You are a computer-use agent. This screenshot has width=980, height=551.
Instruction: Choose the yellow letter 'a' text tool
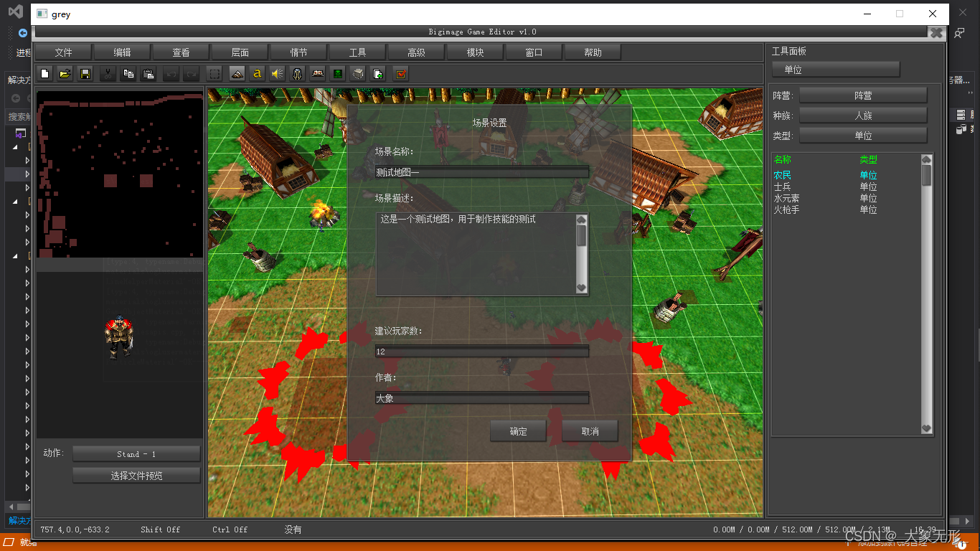tap(257, 73)
